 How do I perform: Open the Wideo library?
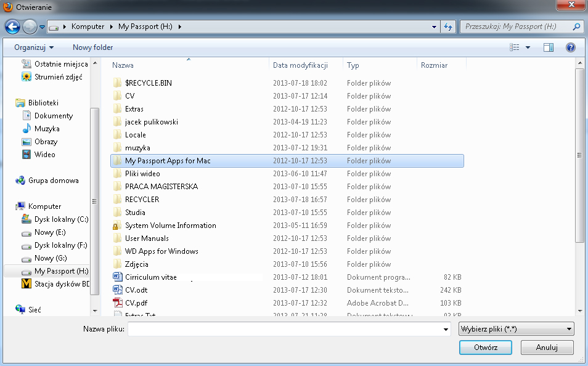pos(39,155)
